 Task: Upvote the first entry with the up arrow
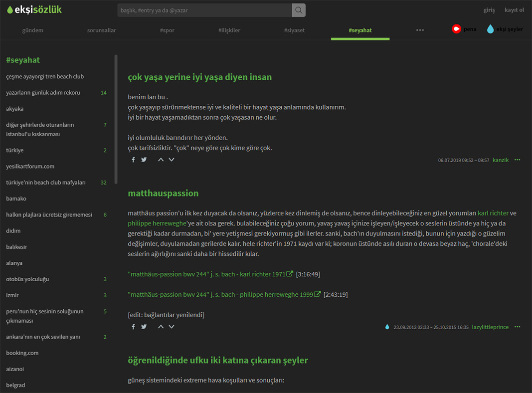(160, 159)
